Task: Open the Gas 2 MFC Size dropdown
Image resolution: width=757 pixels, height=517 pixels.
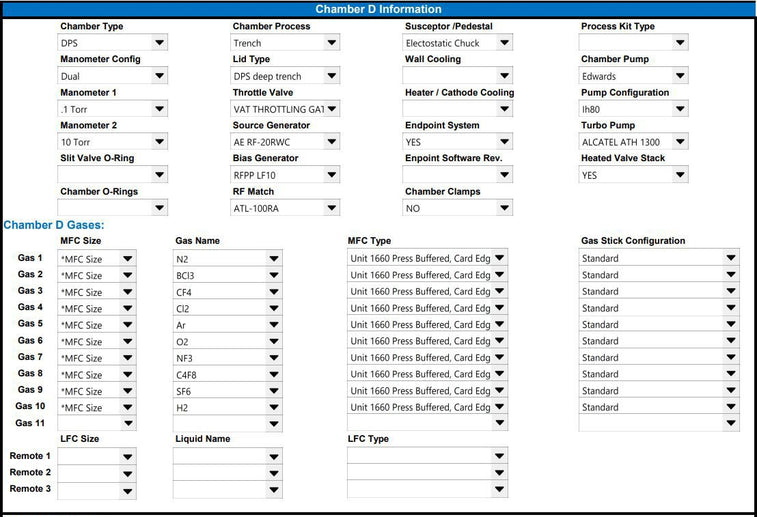Action: click(x=97, y=275)
